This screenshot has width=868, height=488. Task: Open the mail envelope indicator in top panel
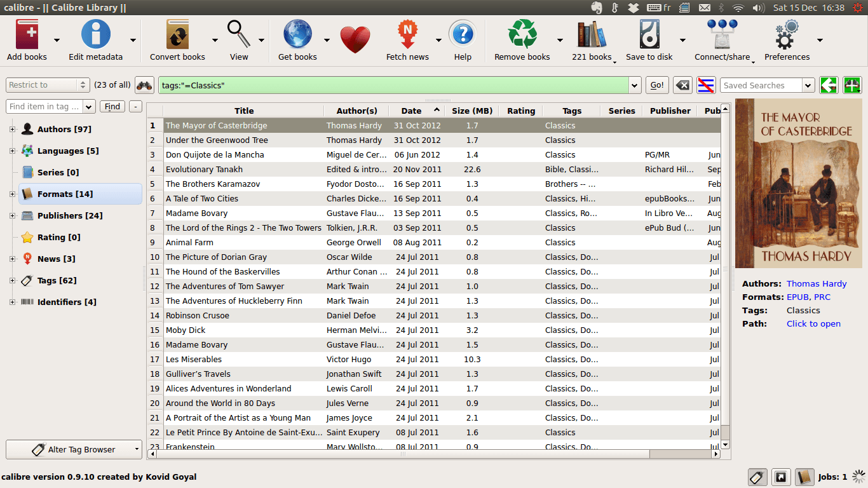(704, 8)
